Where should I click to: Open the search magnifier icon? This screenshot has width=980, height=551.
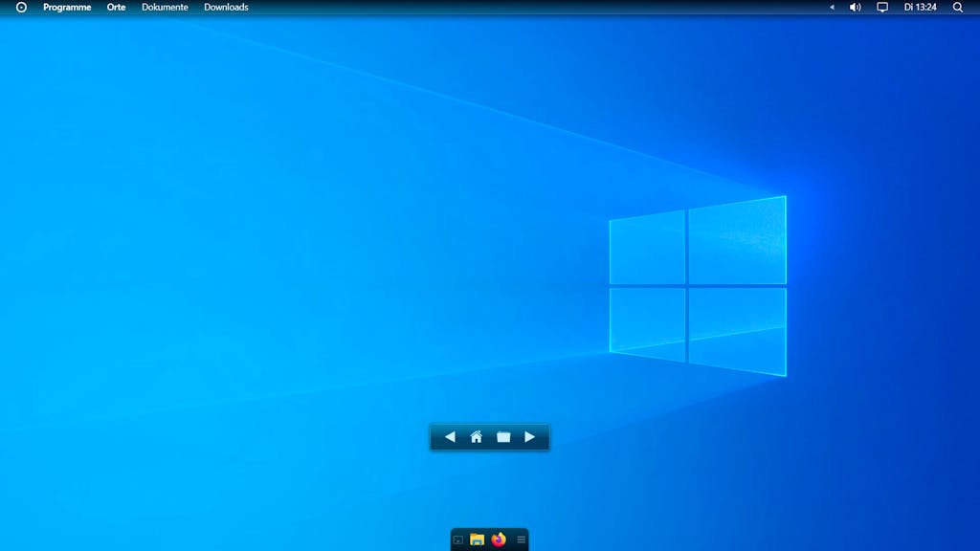[x=957, y=8]
